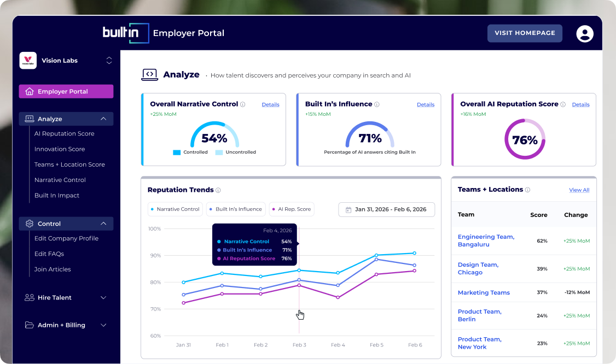
Task: Open Built In Impact in sidebar
Action: [57, 195]
